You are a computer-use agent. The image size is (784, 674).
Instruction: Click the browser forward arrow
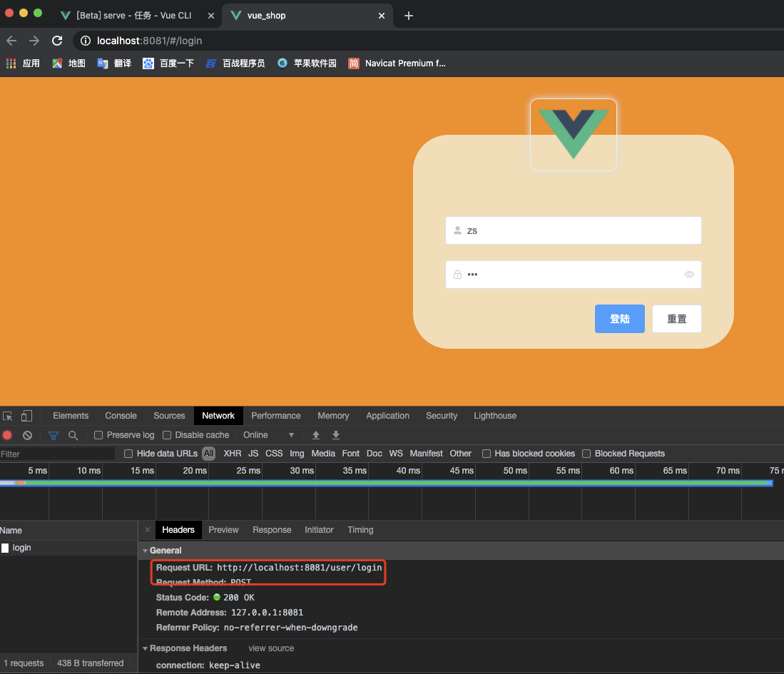pos(34,41)
